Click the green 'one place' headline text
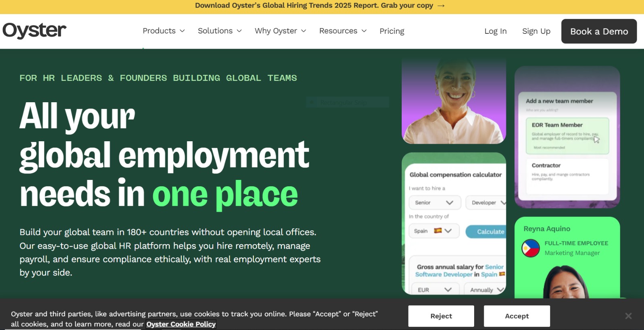Viewport: 644px width, 330px height. click(225, 195)
